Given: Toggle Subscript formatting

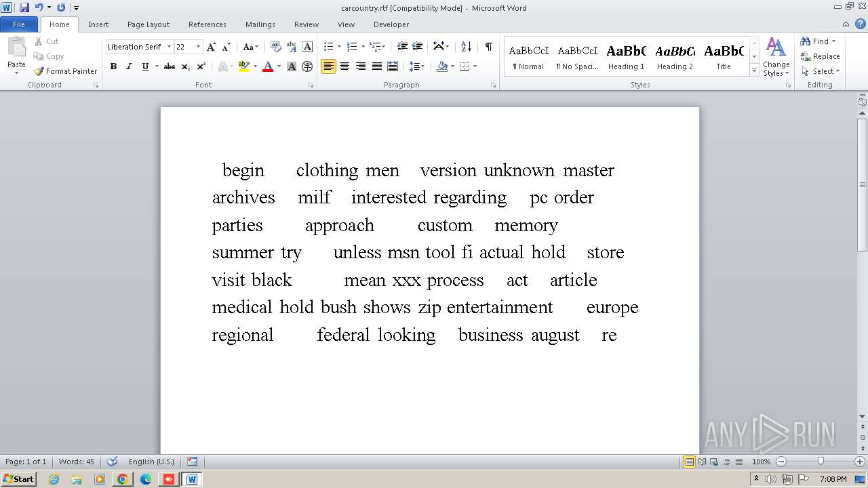Looking at the screenshot, I should (186, 66).
